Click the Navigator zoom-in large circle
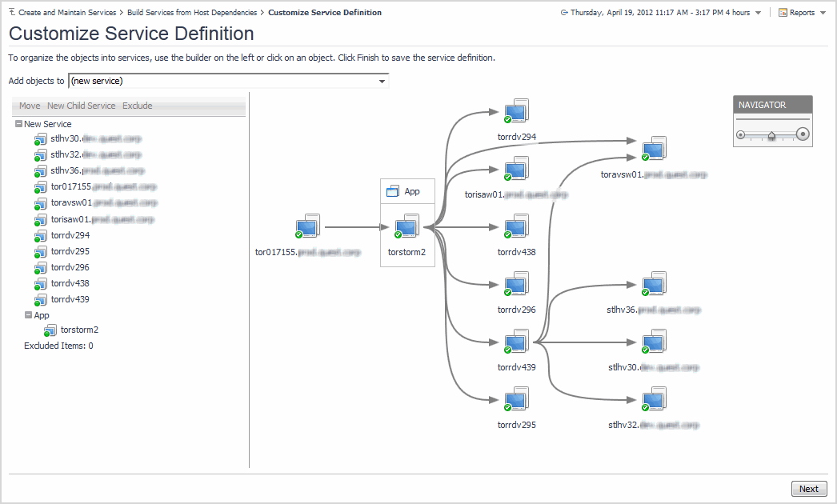Image resolution: width=837 pixels, height=504 pixels. point(803,134)
